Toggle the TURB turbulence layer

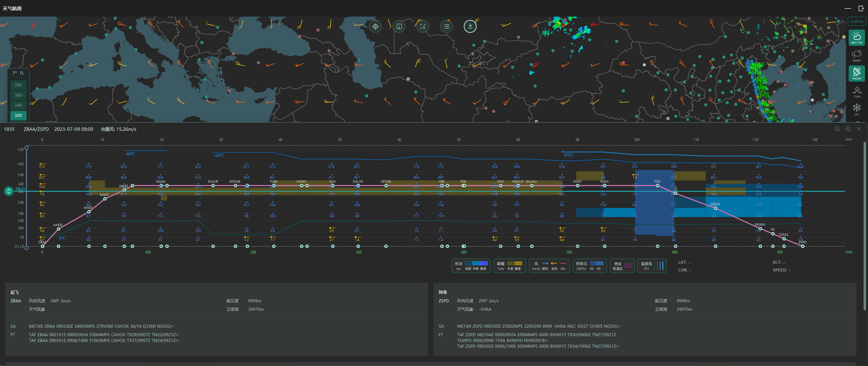[x=856, y=91]
